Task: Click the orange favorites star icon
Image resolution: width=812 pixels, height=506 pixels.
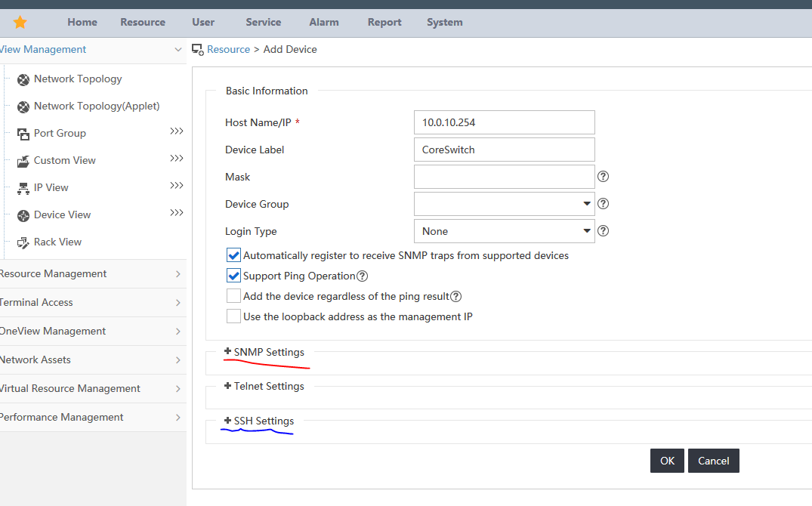Action: click(x=20, y=22)
